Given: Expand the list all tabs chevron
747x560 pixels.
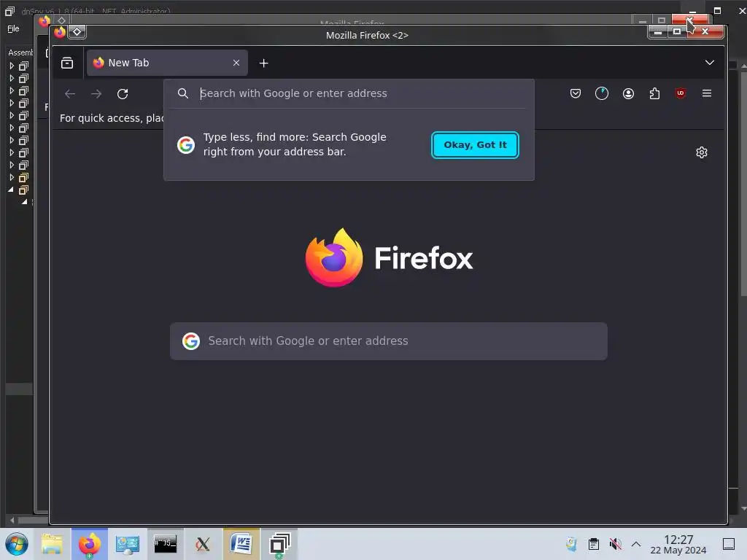Looking at the screenshot, I should point(709,63).
